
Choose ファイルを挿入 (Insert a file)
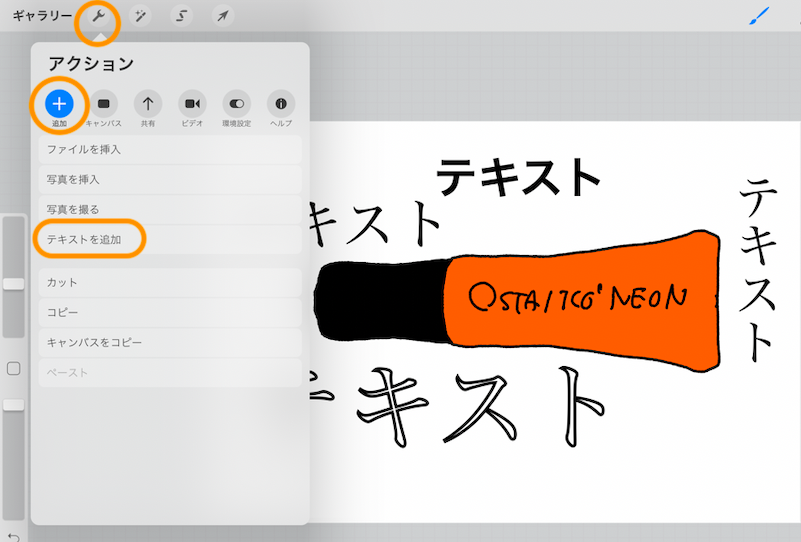pyautogui.click(x=170, y=149)
